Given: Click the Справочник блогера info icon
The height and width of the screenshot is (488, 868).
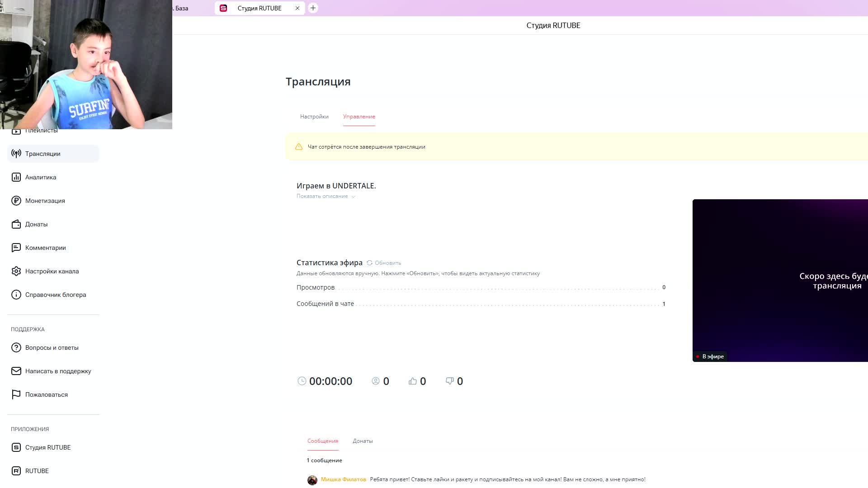Looking at the screenshot, I should point(16,295).
